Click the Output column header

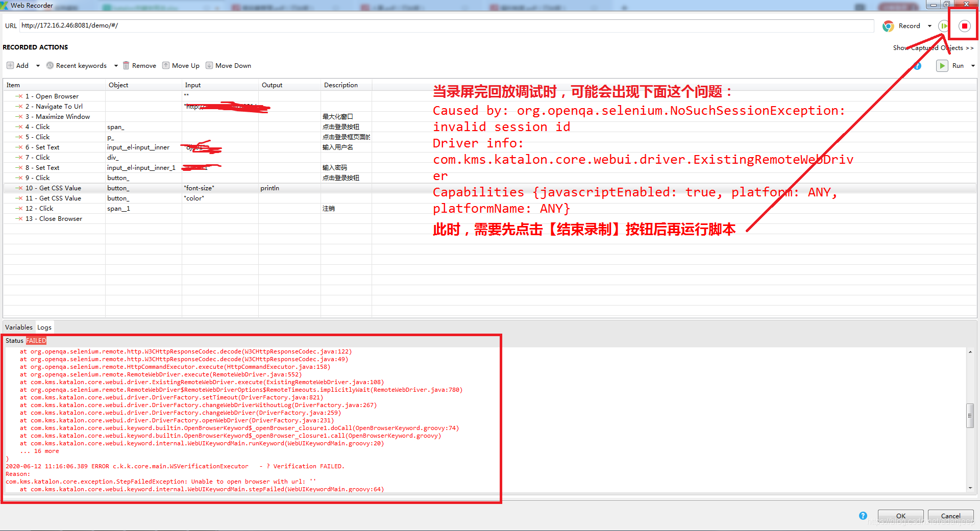point(290,85)
